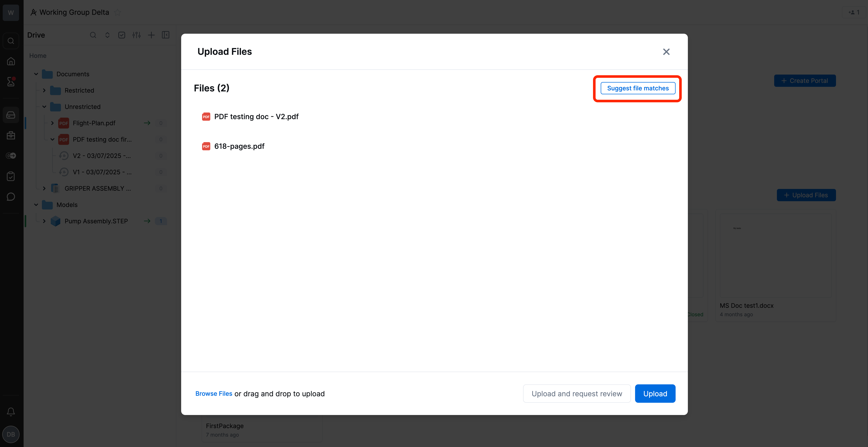Go to Home in the left sidebar
Image resolution: width=868 pixels, height=447 pixels.
11,61
